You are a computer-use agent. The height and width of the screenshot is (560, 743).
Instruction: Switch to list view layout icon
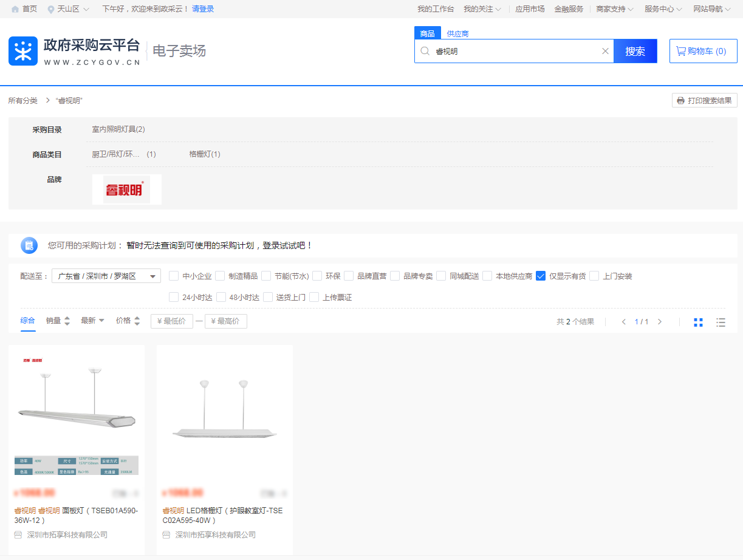721,322
